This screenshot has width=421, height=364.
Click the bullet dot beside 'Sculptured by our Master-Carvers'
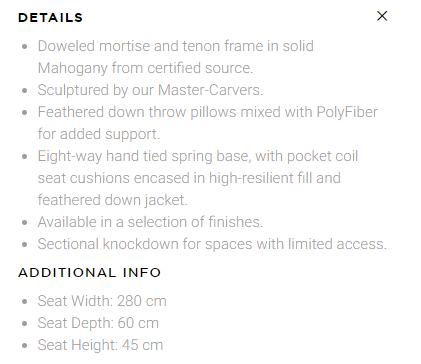[24, 91]
